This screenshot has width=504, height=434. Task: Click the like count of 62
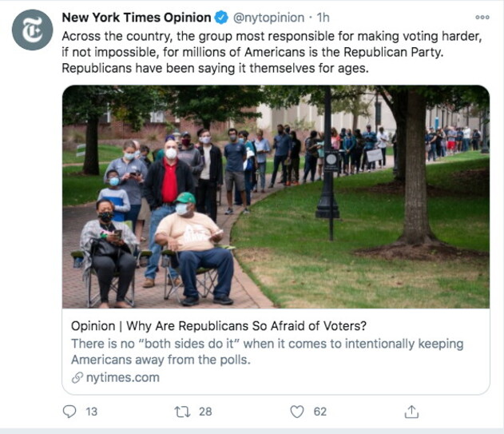(x=319, y=412)
